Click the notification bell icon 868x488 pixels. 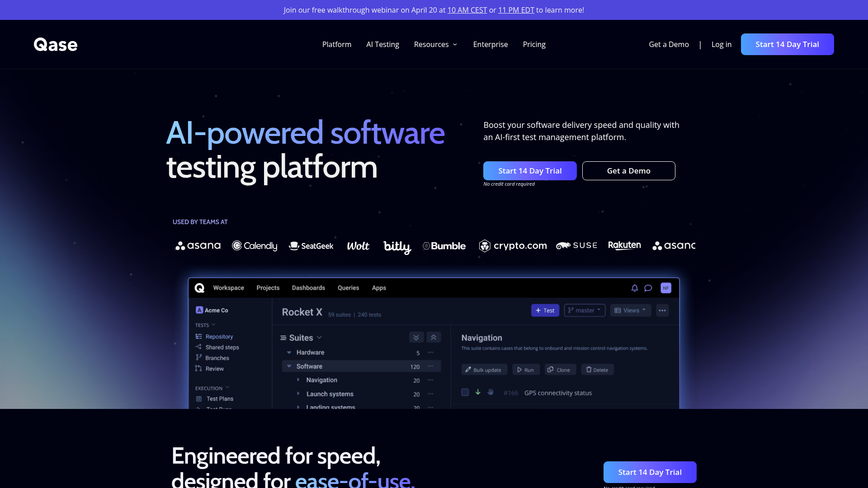tap(635, 288)
